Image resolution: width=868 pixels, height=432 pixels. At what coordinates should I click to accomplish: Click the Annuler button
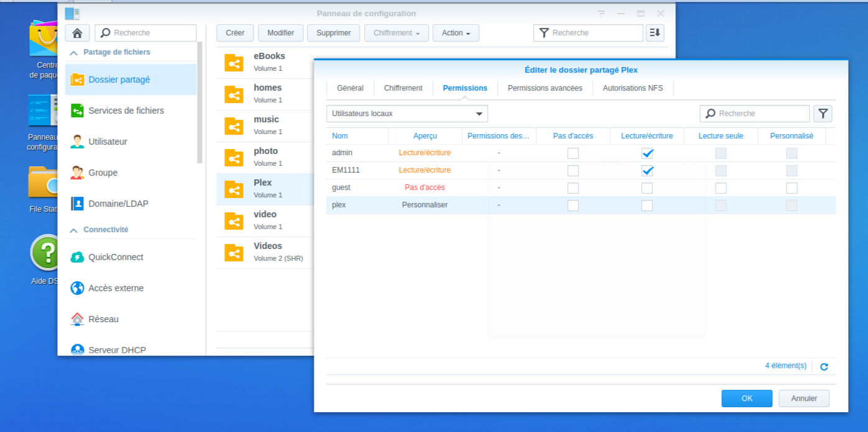(x=804, y=398)
